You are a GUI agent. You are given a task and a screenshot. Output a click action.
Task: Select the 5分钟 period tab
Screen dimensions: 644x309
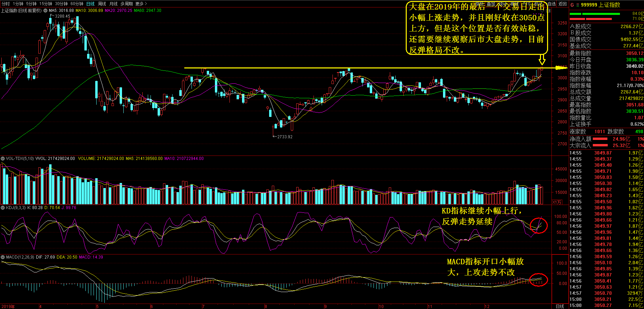(31, 4)
